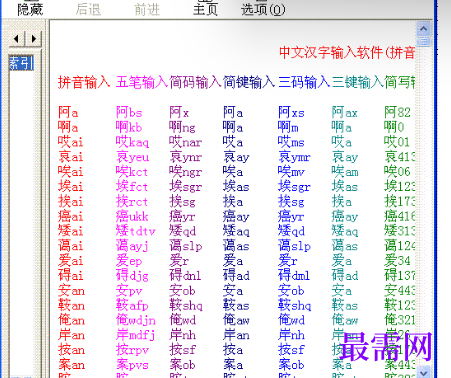The width and height of the screenshot is (451, 378).
Task: Click the 三键输入 column header
Action: coord(358,82)
